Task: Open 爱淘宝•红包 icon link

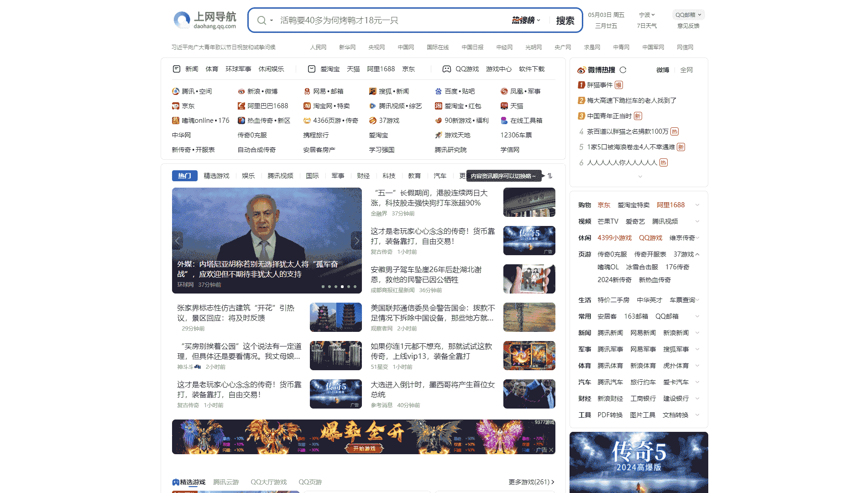Action: 439,106
